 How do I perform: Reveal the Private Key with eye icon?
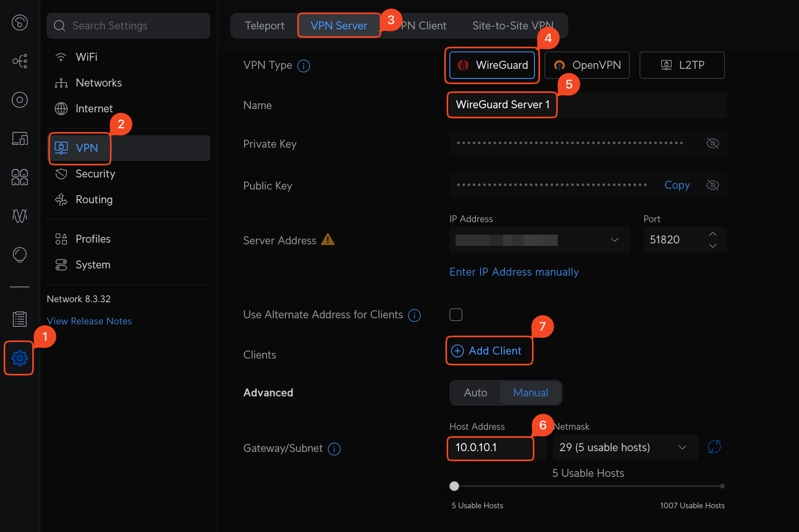coord(713,143)
